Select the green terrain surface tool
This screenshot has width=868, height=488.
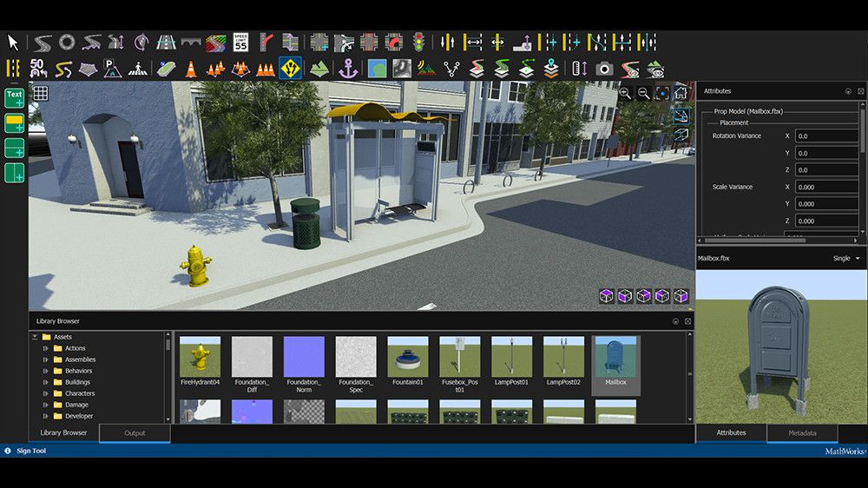pos(319,69)
